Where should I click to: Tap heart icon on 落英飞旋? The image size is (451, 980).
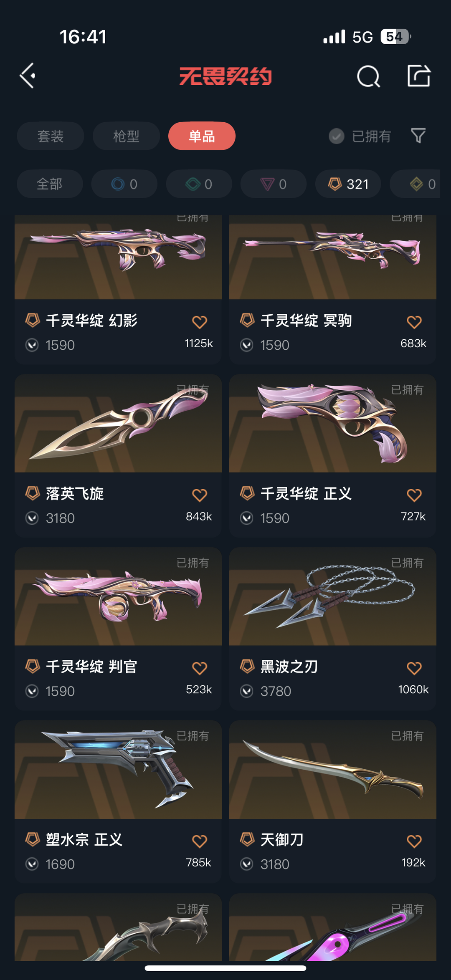tap(200, 495)
